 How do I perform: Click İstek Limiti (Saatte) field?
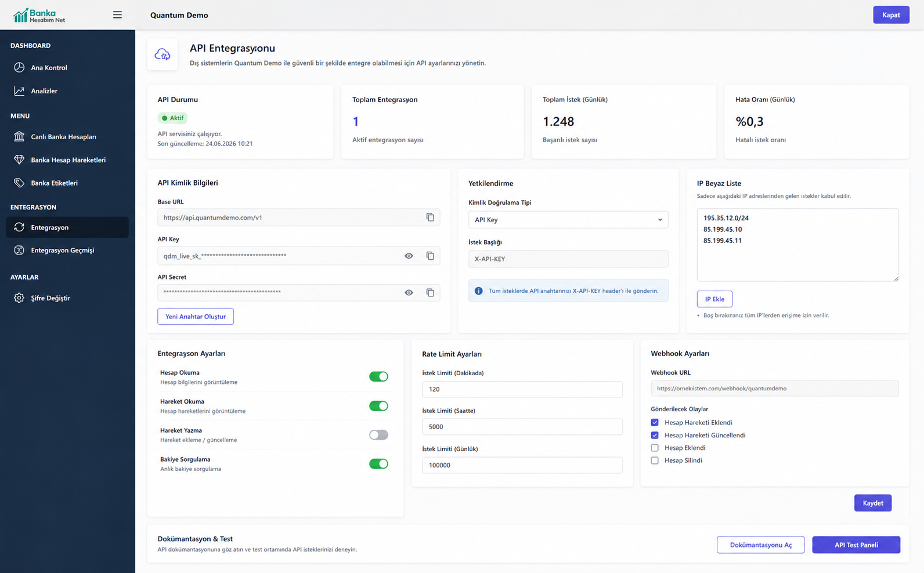522,426
